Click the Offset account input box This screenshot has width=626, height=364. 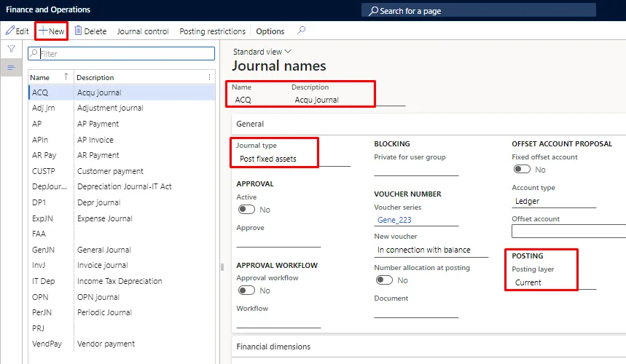569,232
